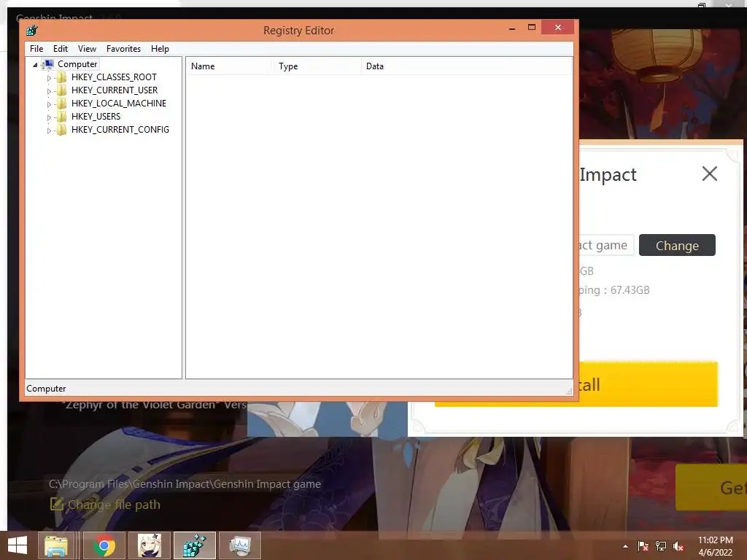The image size is (747, 560).
Task: Select HKEY_CURRENT_USER in the tree
Action: [x=115, y=90]
